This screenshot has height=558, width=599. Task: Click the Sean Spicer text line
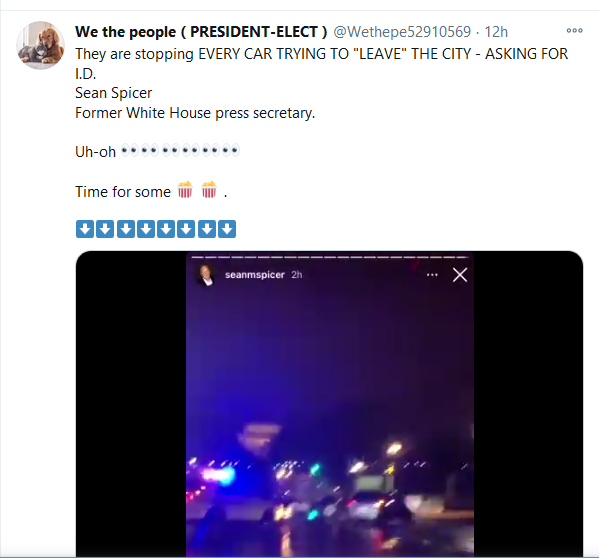(x=113, y=93)
